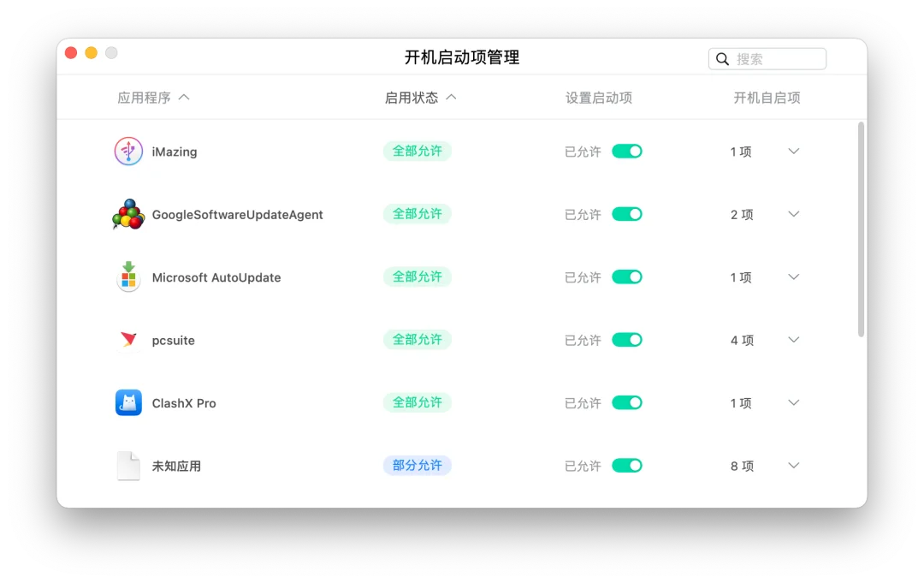Sort by 启用状态 column header
The image size is (924, 583).
click(420, 98)
